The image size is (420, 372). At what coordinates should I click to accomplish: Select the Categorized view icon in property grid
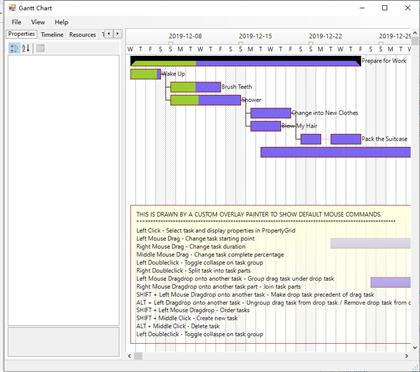click(14, 48)
